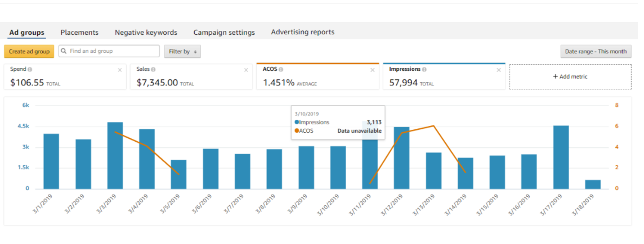644x244 pixels.
Task: Close the ACOS metric card
Action: point(372,70)
